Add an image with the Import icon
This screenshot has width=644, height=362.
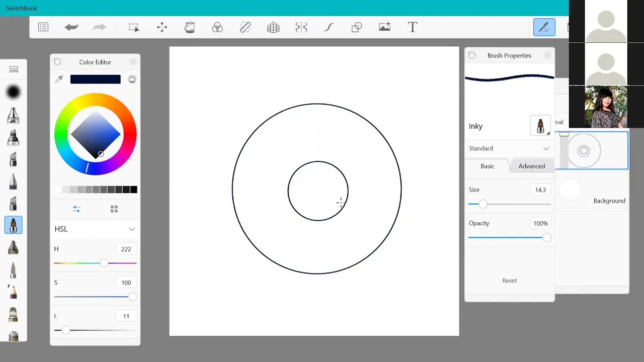pyautogui.click(x=385, y=27)
